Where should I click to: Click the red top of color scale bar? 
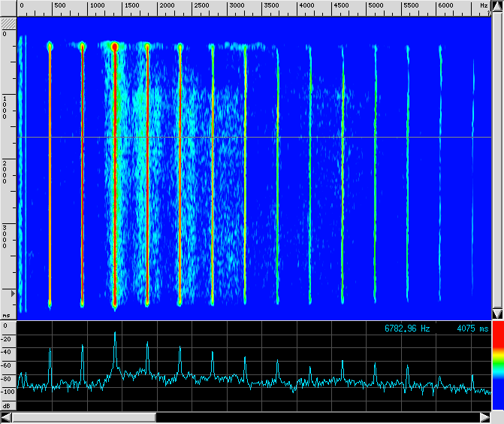pos(496,336)
